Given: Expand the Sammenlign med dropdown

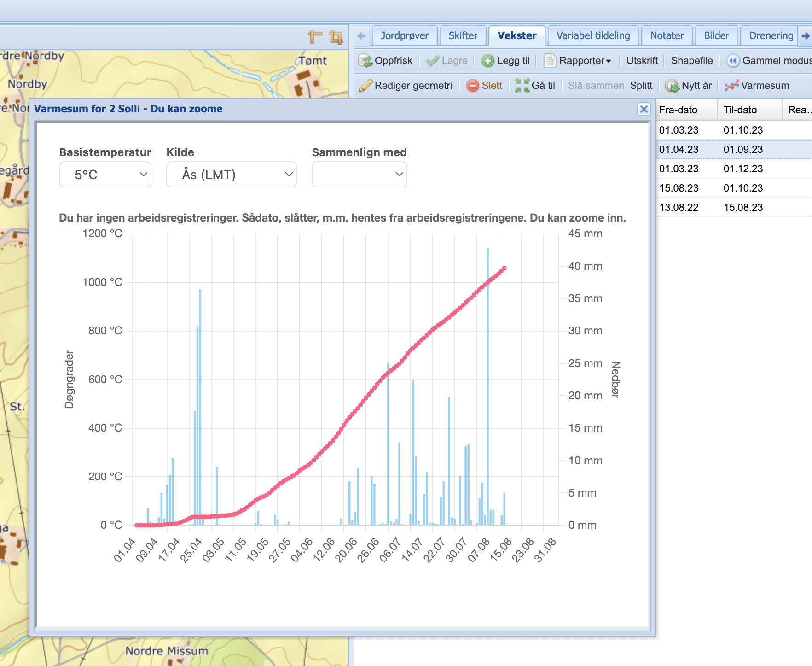Looking at the screenshot, I should pyautogui.click(x=360, y=175).
